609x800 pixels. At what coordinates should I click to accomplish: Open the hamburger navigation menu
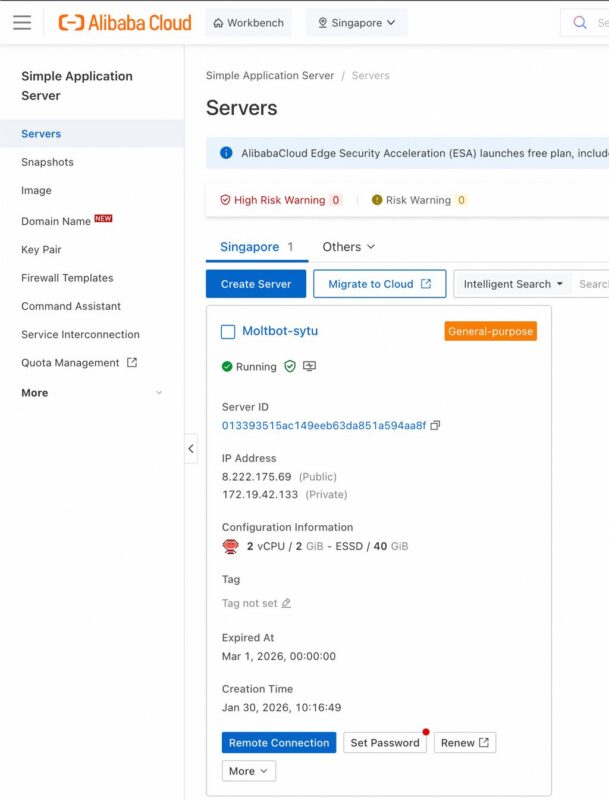pyautogui.click(x=22, y=22)
